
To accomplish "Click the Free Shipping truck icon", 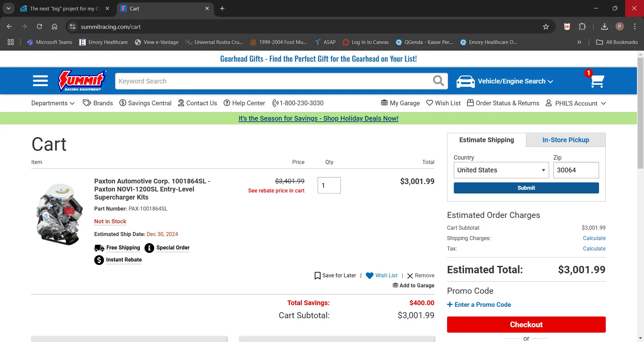I will [x=99, y=248].
